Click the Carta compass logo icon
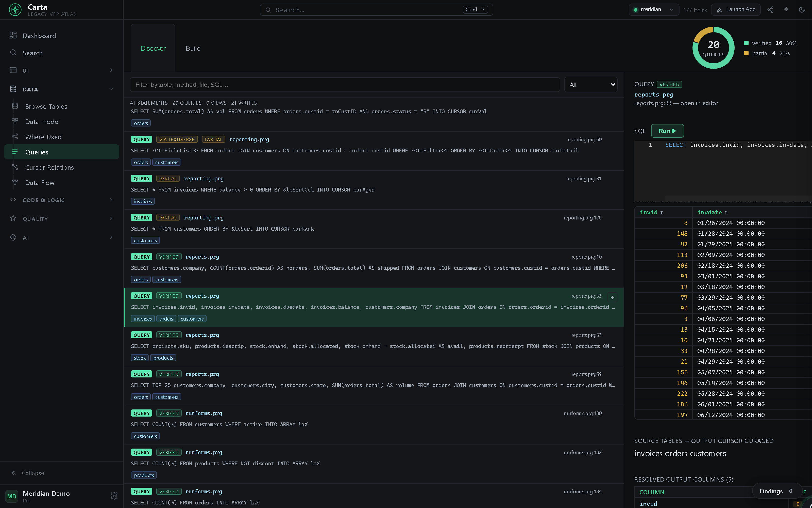 click(15, 10)
